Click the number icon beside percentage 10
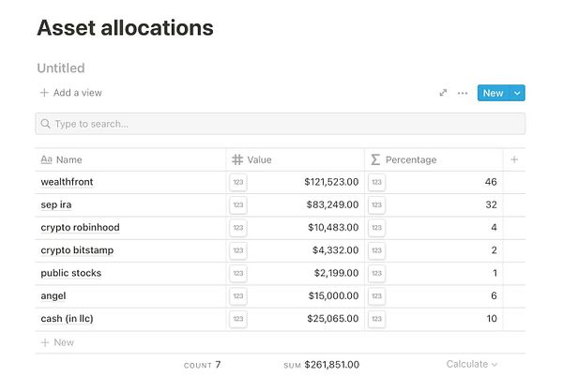Image resolution: width=563 pixels, height=392 pixels. click(376, 319)
